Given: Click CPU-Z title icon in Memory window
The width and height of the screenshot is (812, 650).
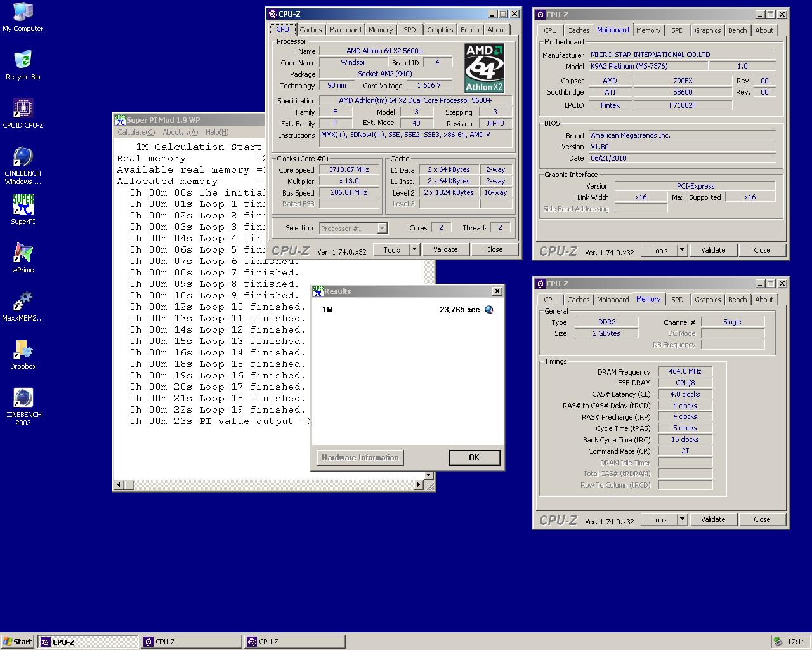Looking at the screenshot, I should coord(540,283).
